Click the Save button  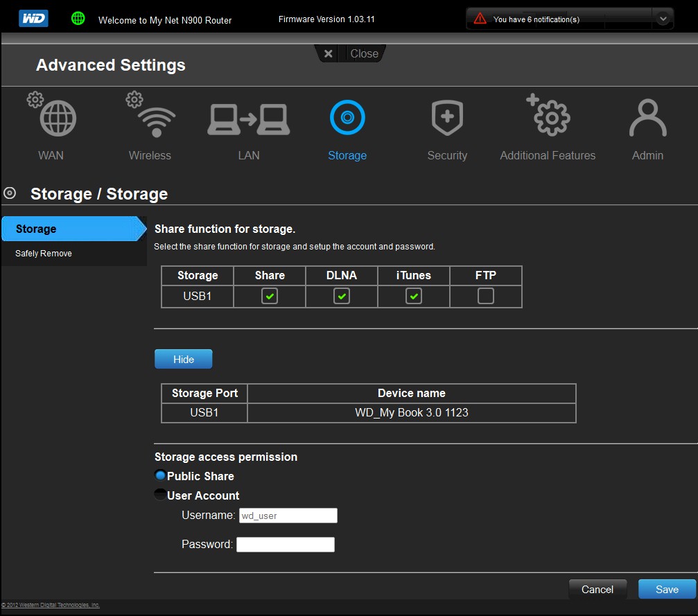[667, 589]
